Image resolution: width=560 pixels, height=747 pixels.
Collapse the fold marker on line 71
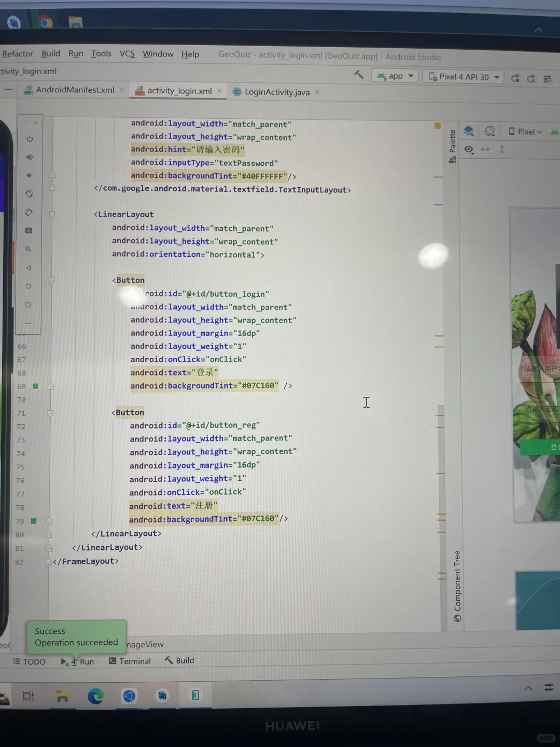pyautogui.click(x=50, y=413)
